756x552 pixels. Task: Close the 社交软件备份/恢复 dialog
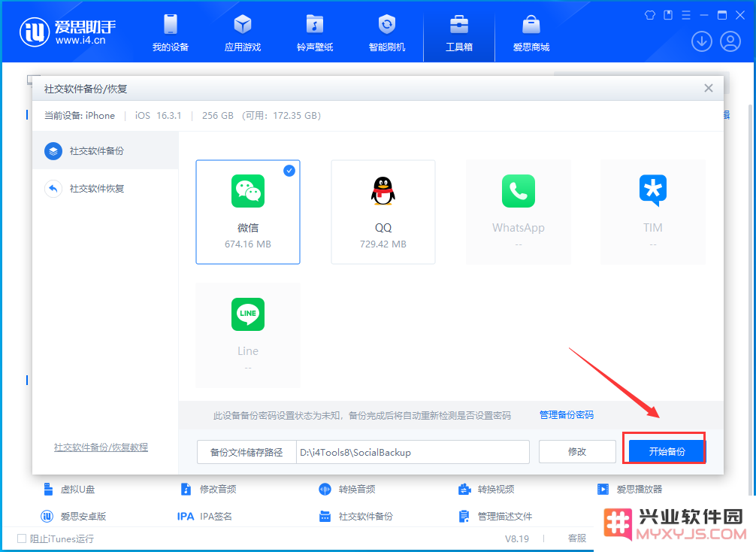(708, 88)
